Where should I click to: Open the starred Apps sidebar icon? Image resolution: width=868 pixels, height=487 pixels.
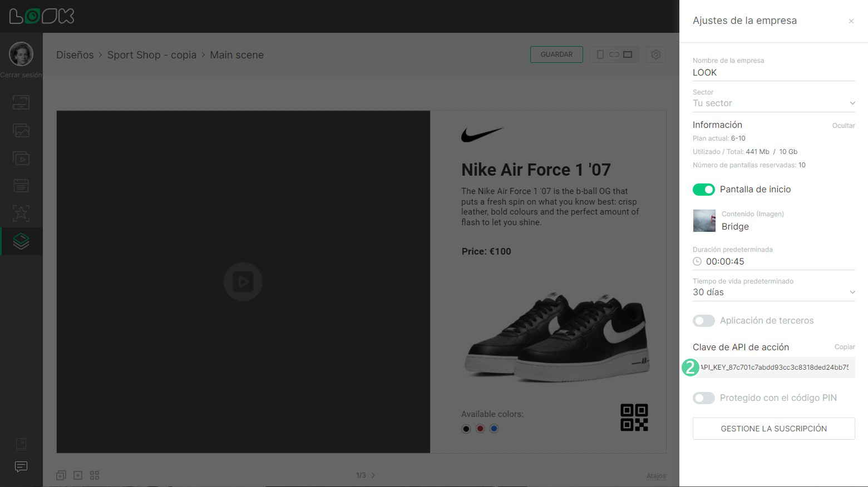click(x=21, y=213)
